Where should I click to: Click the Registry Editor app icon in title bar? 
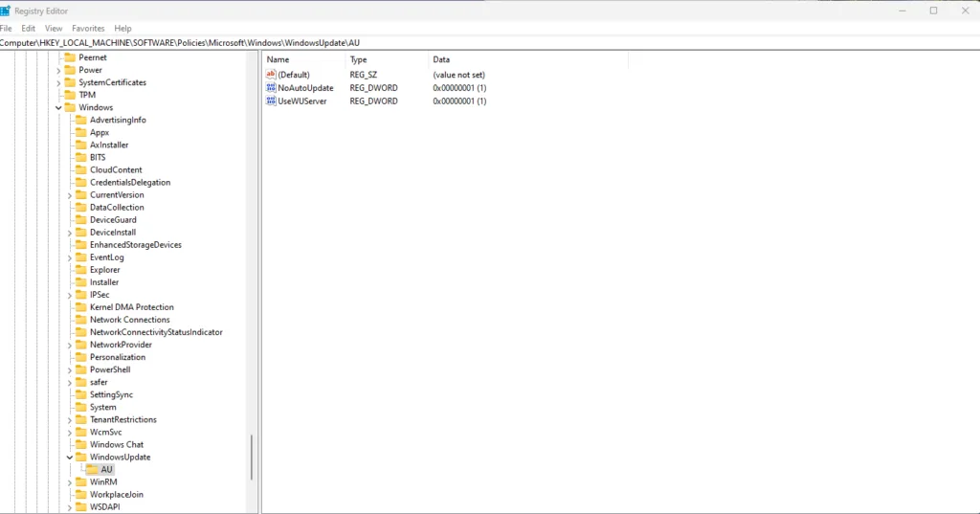coord(5,11)
